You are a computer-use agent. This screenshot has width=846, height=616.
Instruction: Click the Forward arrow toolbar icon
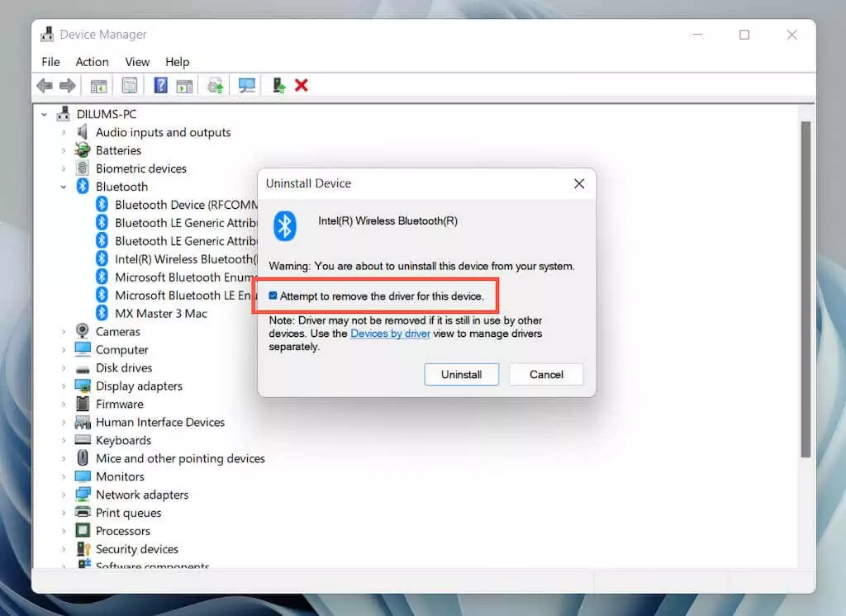pos(68,85)
